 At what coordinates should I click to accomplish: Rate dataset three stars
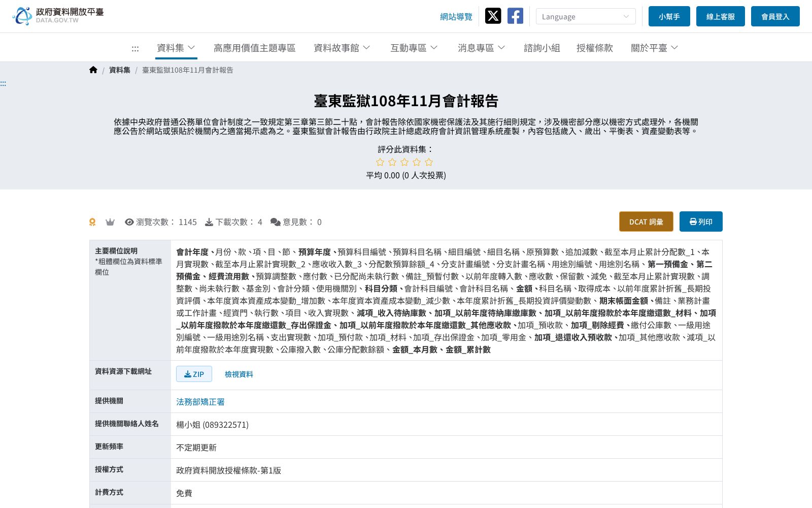pyautogui.click(x=404, y=162)
